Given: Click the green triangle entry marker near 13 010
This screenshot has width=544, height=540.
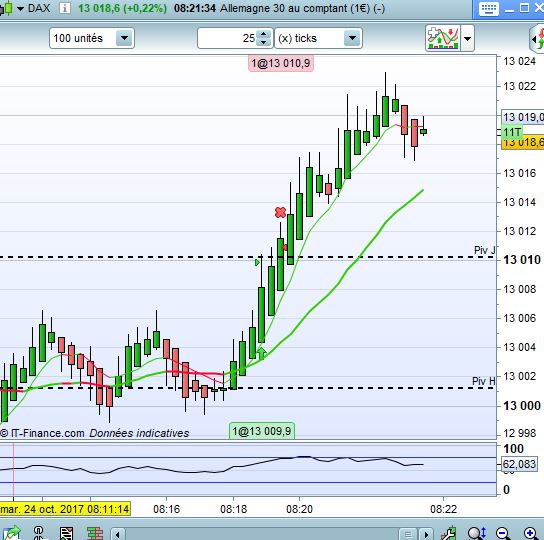Looking at the screenshot, I should (257, 263).
